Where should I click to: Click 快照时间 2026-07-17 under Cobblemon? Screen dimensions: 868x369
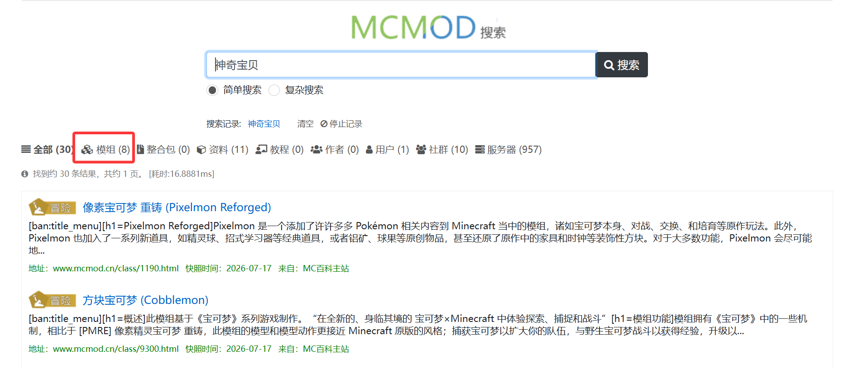click(x=228, y=349)
